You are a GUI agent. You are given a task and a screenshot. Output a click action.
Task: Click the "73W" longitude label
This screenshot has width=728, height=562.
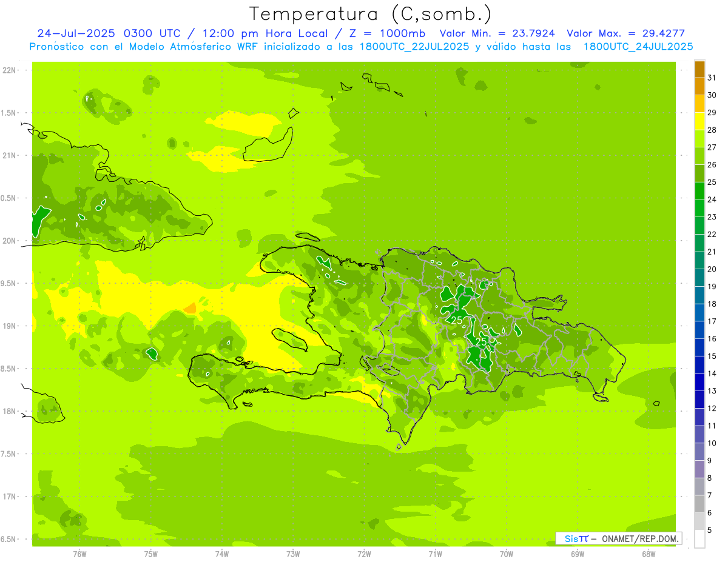[293, 554]
